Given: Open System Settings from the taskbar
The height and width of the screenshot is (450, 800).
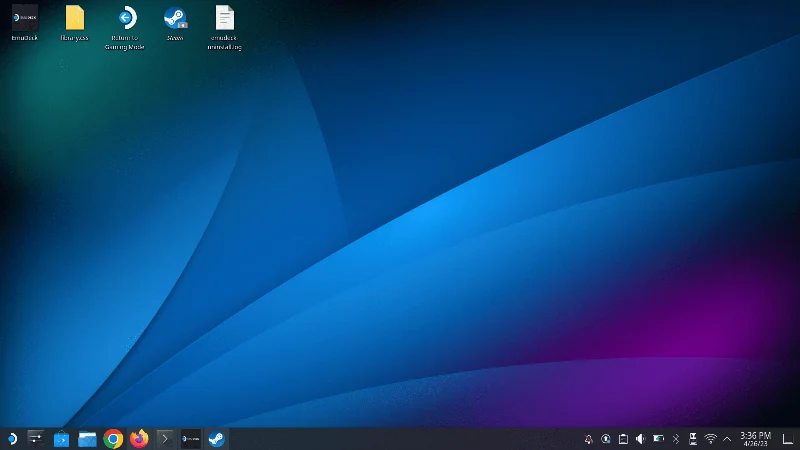Looking at the screenshot, I should tap(36, 439).
